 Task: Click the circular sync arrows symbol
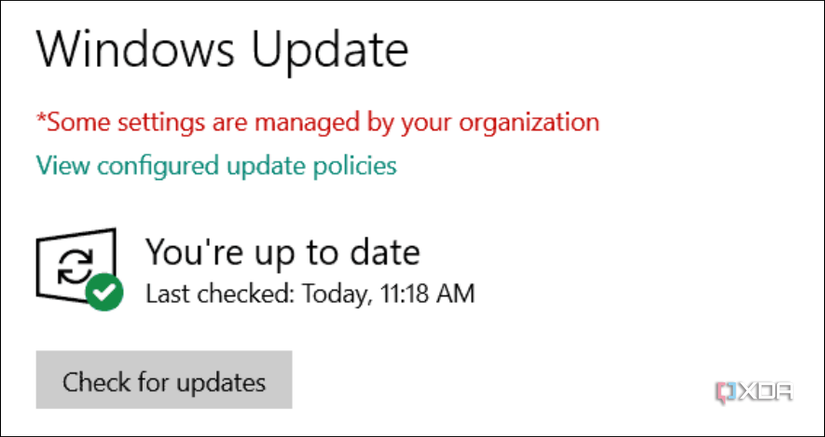pyautogui.click(x=73, y=266)
